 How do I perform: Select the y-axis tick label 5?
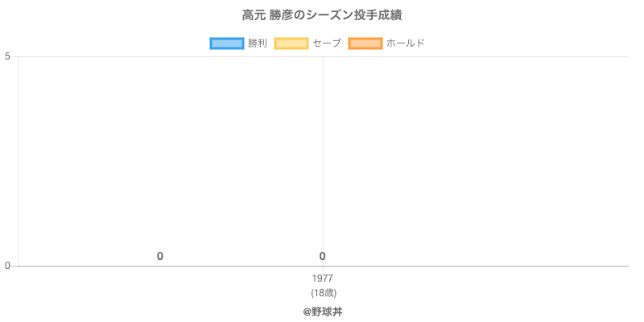pos(7,56)
